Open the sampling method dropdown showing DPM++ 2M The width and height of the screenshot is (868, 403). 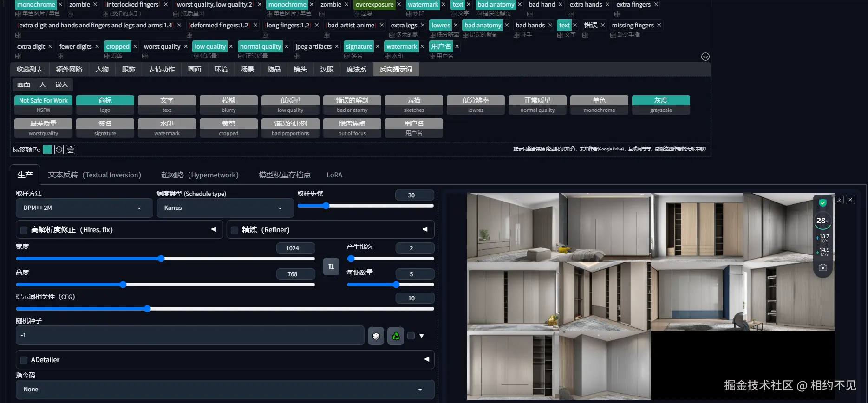(84, 208)
